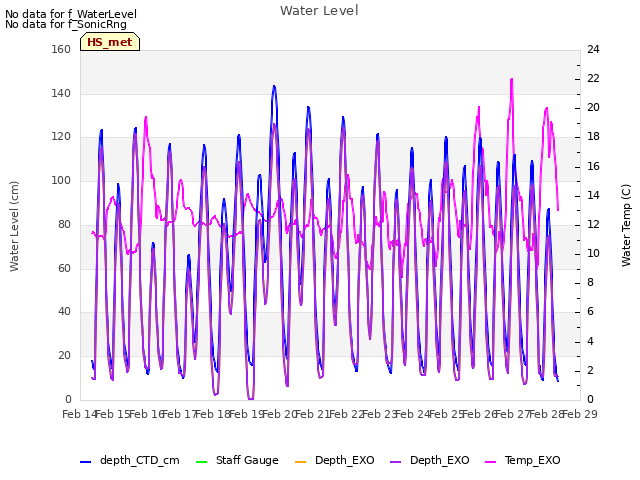Toggle the Temp_EXO legend entry

[522, 460]
